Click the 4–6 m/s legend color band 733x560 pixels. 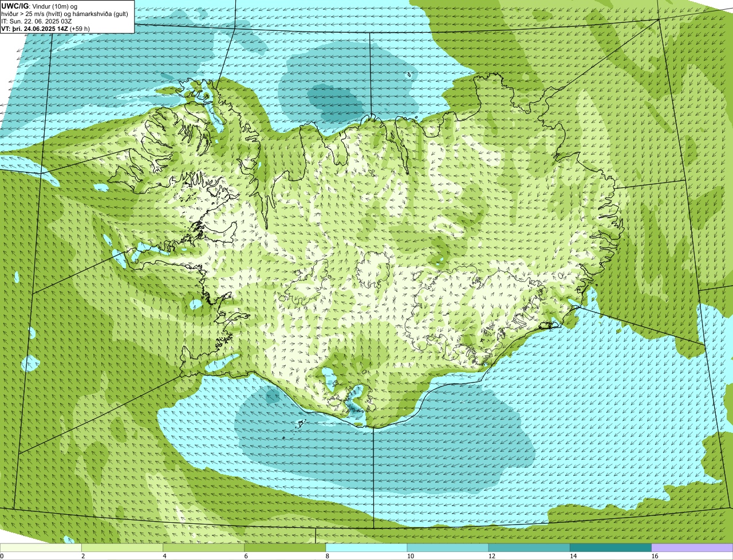(x=203, y=547)
